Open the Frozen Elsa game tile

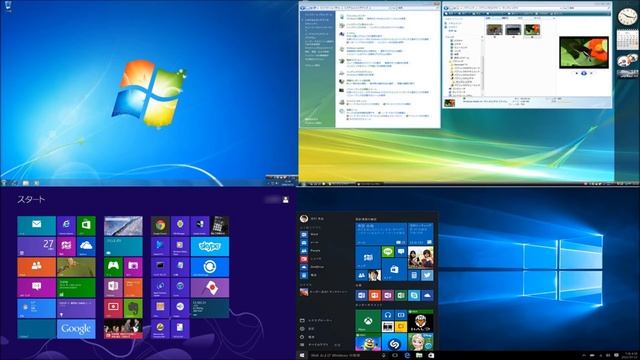pos(421,343)
